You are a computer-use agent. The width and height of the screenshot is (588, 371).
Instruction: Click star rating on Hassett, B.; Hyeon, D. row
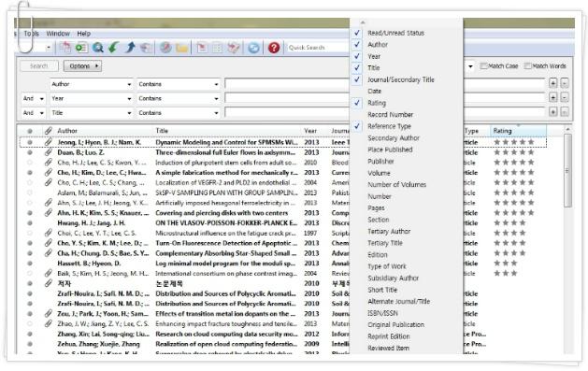tap(506, 264)
